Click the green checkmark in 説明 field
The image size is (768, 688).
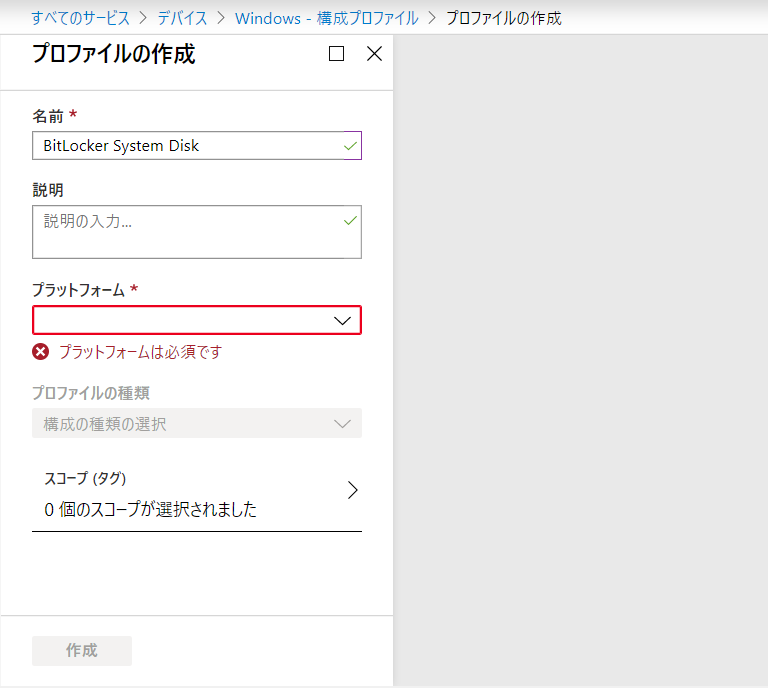coord(350,221)
